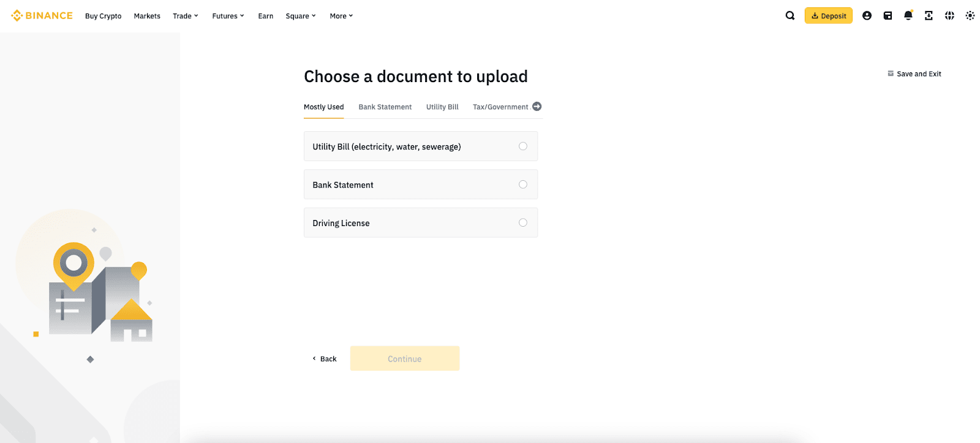This screenshot has width=980, height=443.
Task: Go back using the Back button
Action: click(x=325, y=359)
